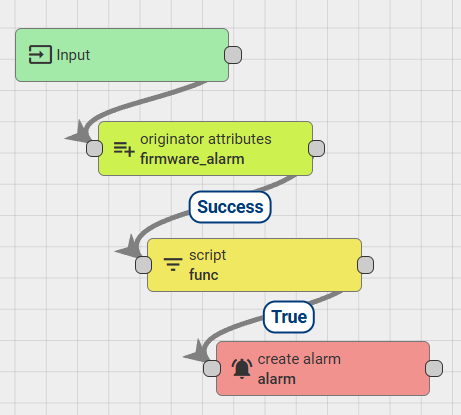
Task: Click the arrowhead entering the script node
Action: pos(128,247)
